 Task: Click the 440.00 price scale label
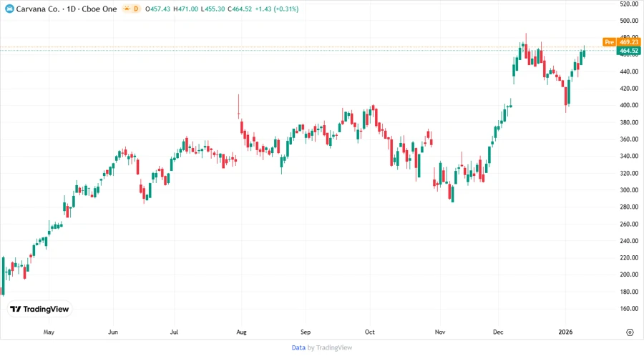[629, 71]
